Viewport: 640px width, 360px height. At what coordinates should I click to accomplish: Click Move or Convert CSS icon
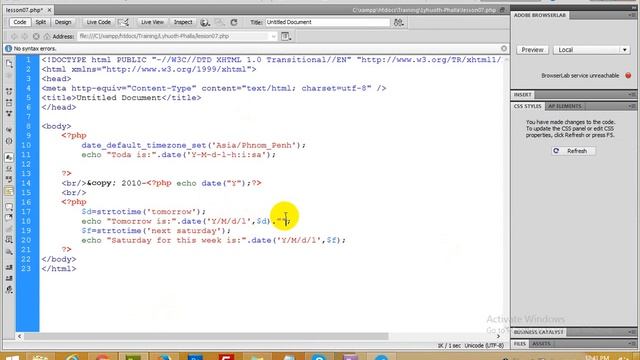point(9,251)
